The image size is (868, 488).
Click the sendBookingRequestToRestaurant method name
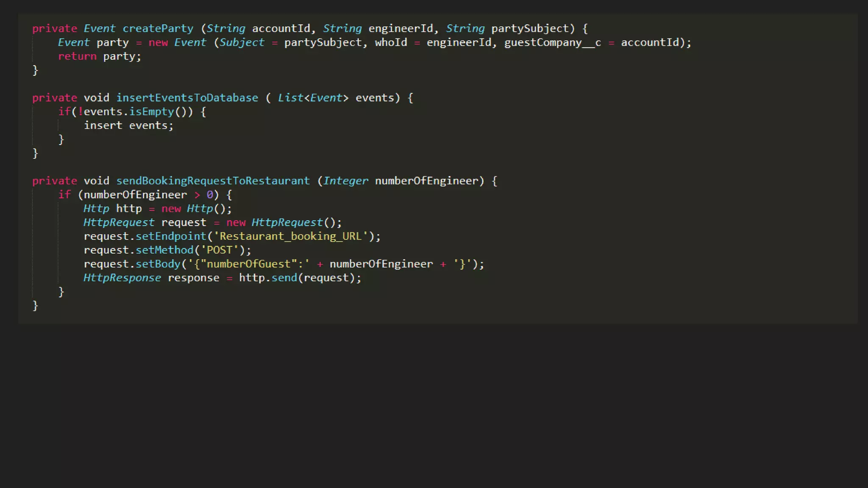213,181
